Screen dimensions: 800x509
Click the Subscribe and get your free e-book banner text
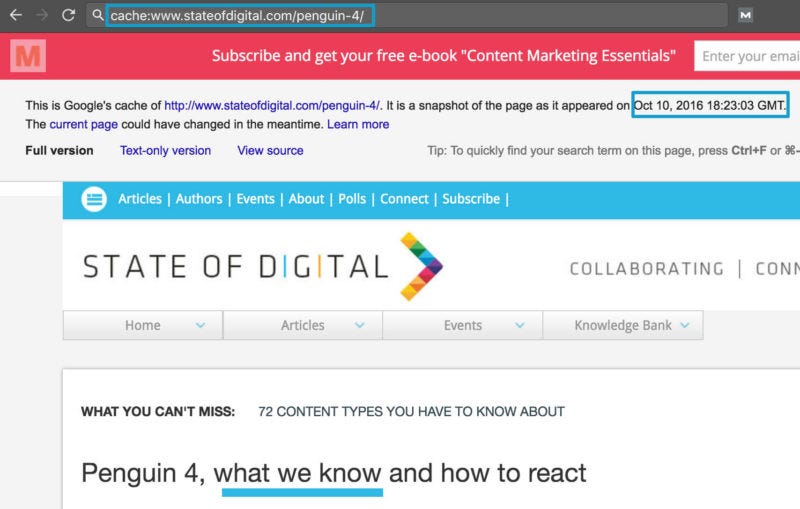tap(443, 56)
